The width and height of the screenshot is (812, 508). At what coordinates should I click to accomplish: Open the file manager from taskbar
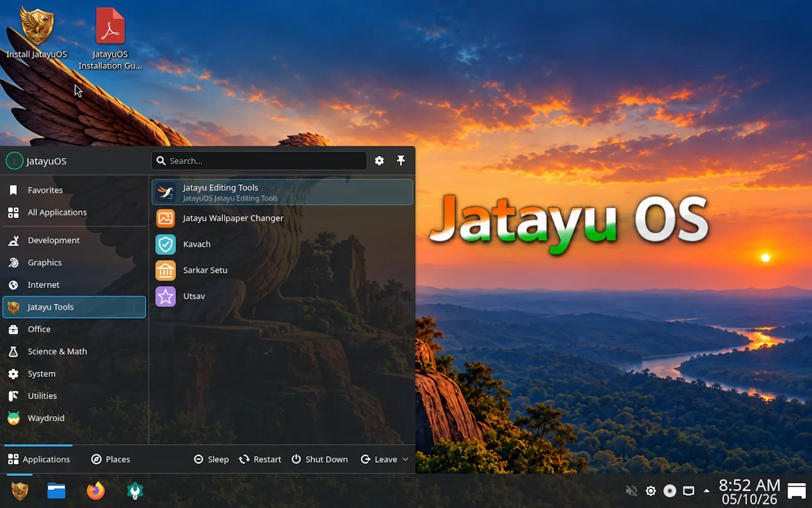[56, 491]
